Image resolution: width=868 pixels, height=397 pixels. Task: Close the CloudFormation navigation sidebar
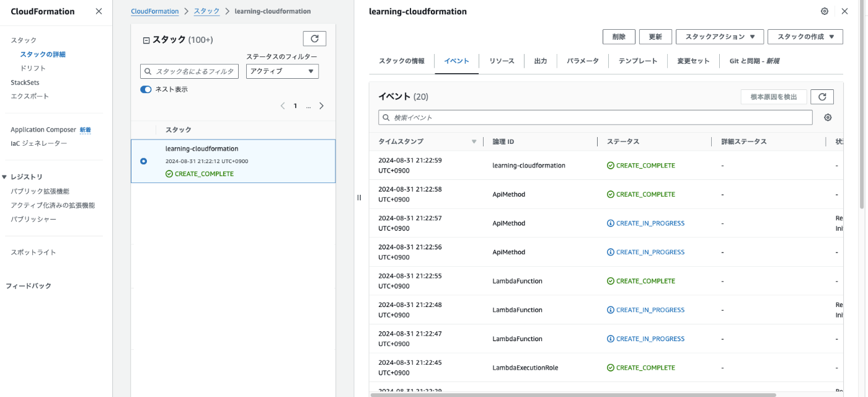tap(99, 11)
